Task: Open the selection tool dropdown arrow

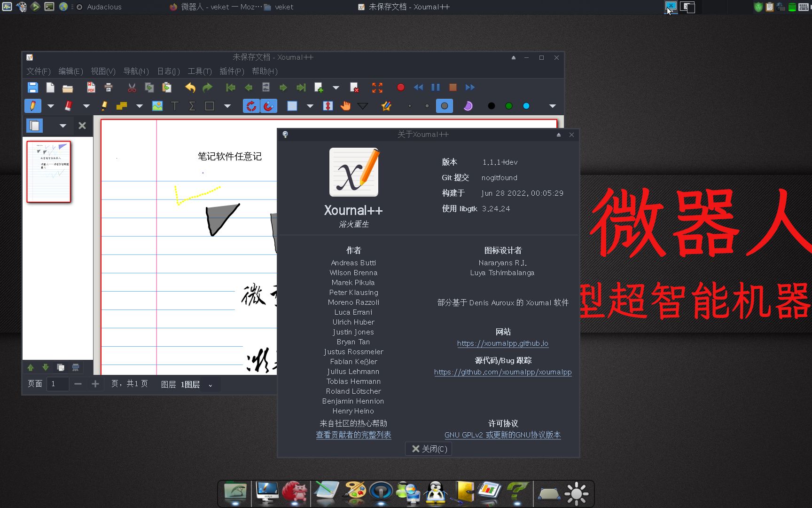Action: [310, 106]
